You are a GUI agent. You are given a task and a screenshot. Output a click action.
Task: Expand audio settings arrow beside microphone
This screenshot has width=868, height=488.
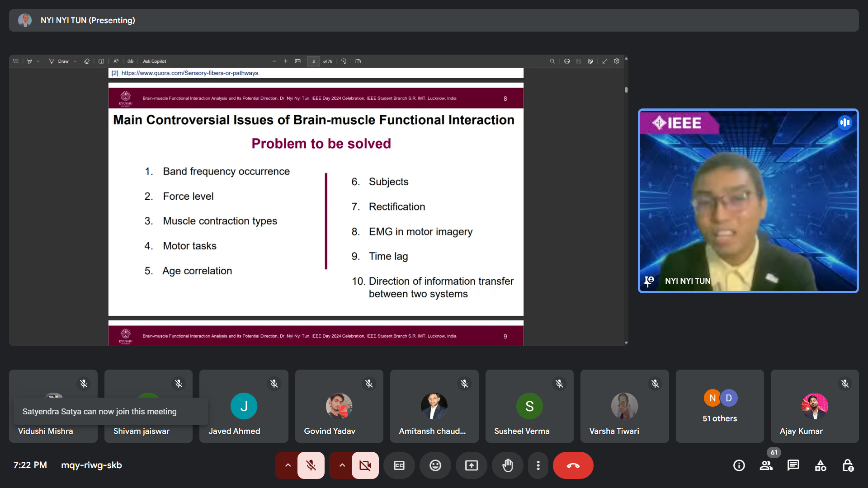point(288,465)
